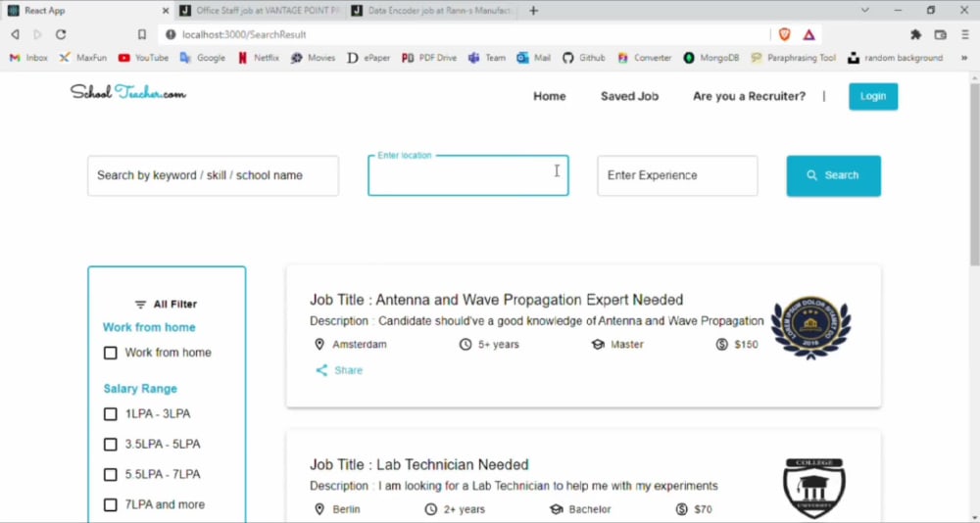Close the React App tab
The width and height of the screenshot is (980, 523).
point(165,11)
